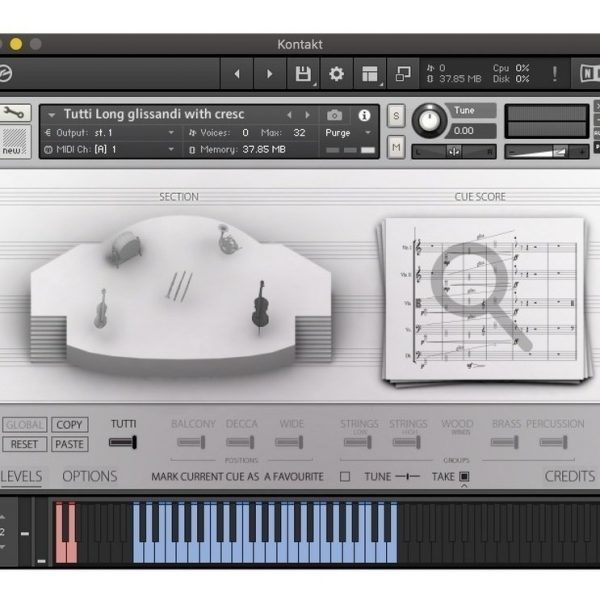600x600 pixels.
Task: Click the TUTTI mic slider
Action: (123, 442)
